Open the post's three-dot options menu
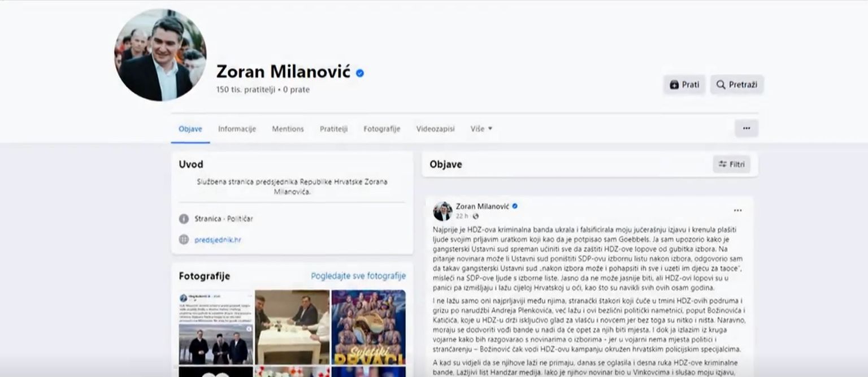This screenshot has height=377, width=868. 737,210
